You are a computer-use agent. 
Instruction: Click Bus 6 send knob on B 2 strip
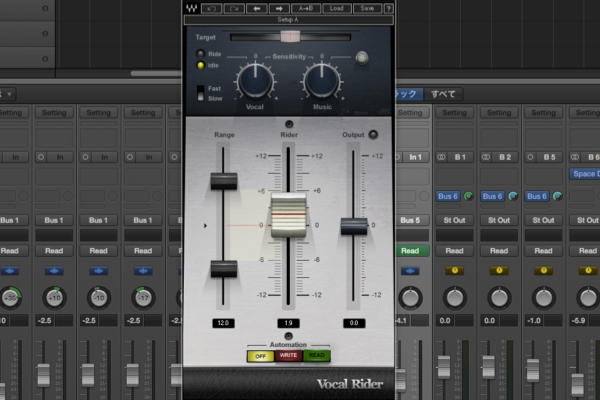click(513, 196)
